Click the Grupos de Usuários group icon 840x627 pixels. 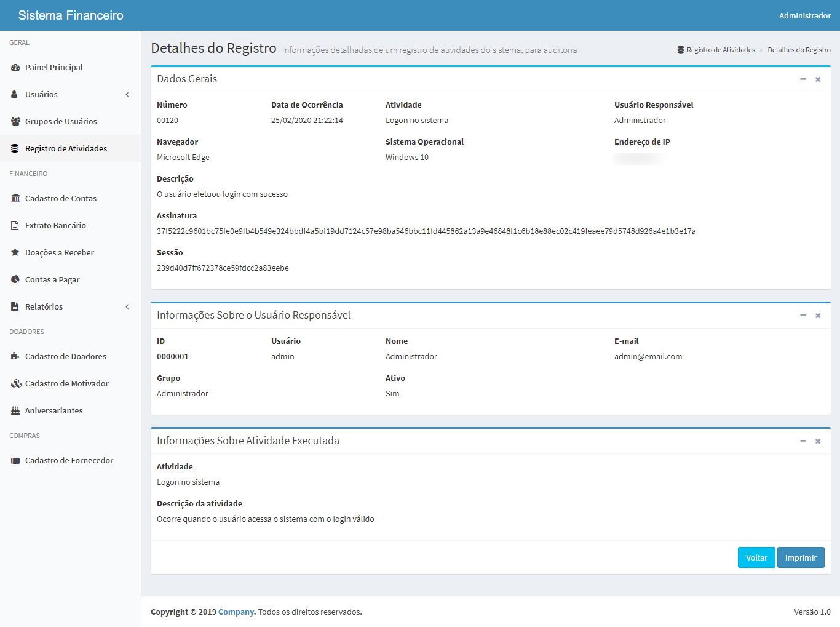[15, 121]
